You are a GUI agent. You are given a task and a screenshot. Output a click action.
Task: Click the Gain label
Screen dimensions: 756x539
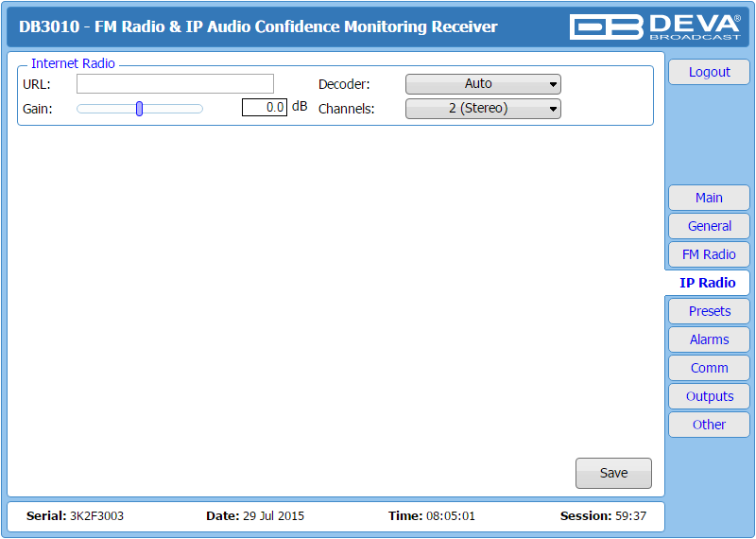pyautogui.click(x=37, y=109)
